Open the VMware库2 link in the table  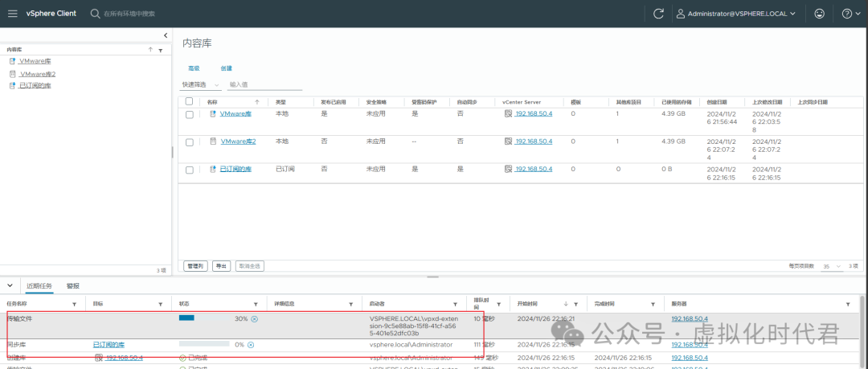238,141
